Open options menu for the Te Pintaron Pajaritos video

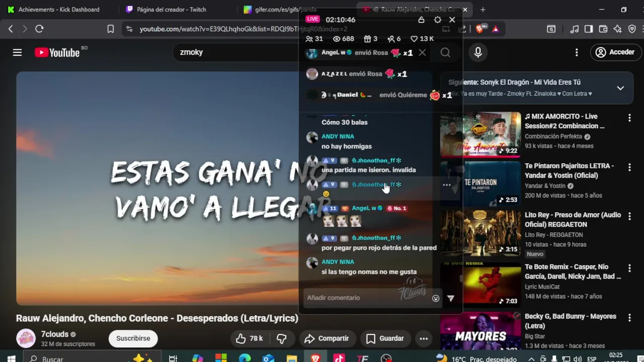(629, 167)
